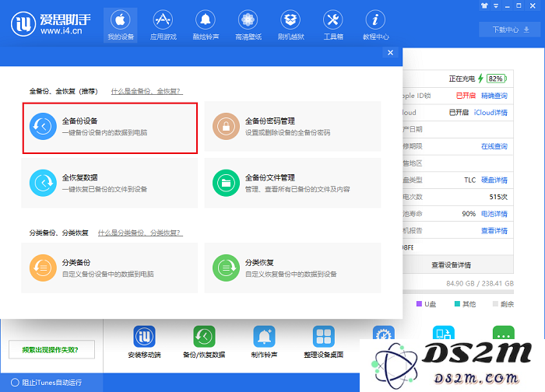Open 全恢复数据 option
This screenshot has width=545, height=392.
pyautogui.click(x=110, y=183)
